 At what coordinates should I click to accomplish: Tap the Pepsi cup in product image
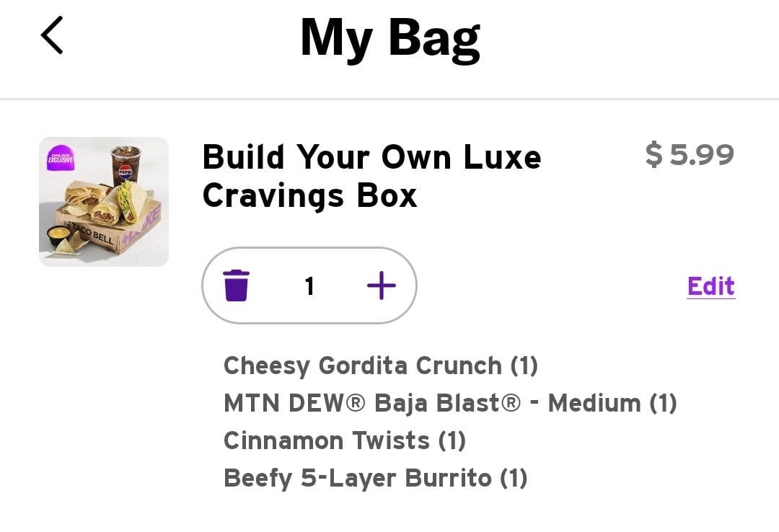tap(126, 165)
